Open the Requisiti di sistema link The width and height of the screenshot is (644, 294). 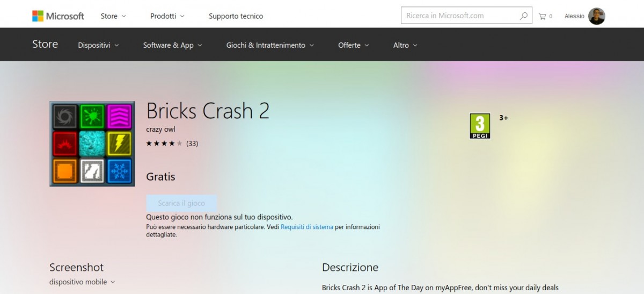point(307,227)
